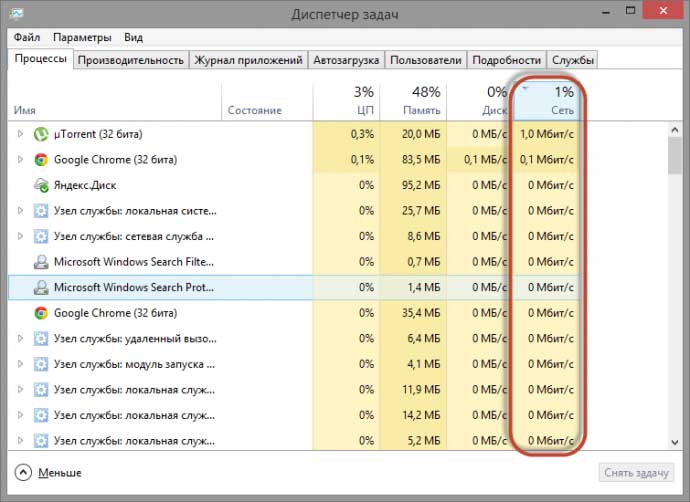Click the scrollbar down arrow in process list
The height and width of the screenshot is (502, 690).
675,442
